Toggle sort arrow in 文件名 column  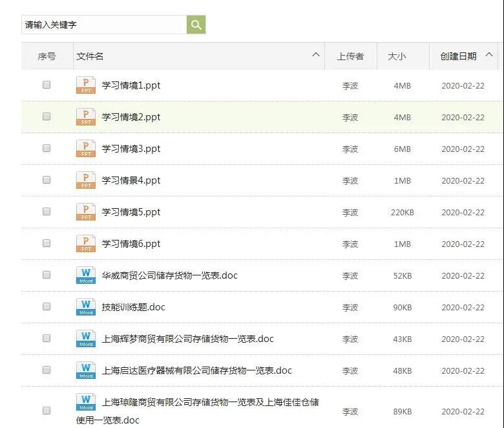click(x=316, y=55)
